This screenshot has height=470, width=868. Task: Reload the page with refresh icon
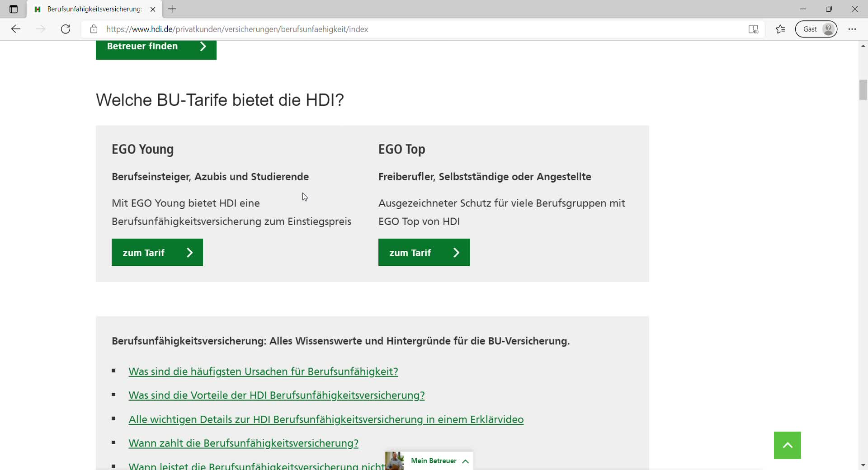[x=66, y=29]
